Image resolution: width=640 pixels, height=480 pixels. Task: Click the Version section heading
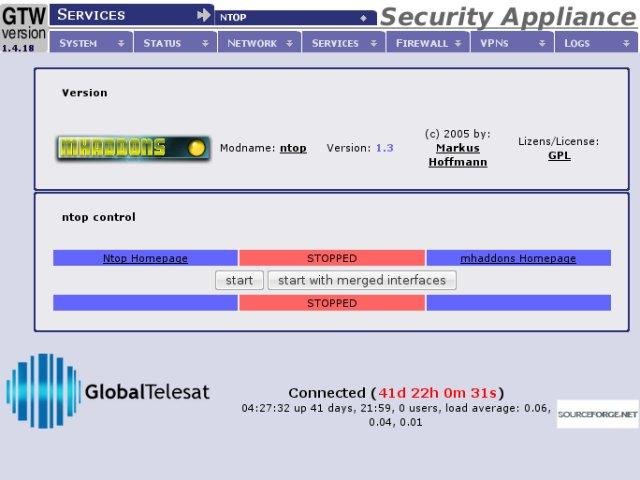pos(84,93)
